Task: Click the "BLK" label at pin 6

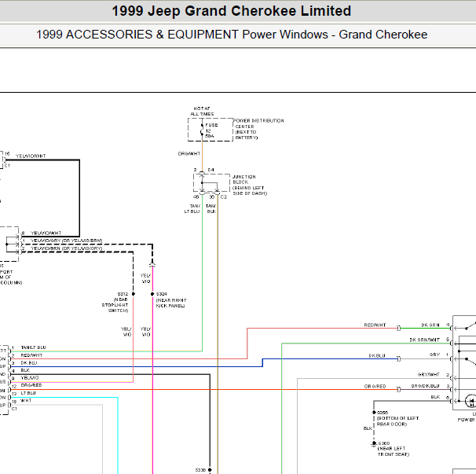Action: coord(435,397)
